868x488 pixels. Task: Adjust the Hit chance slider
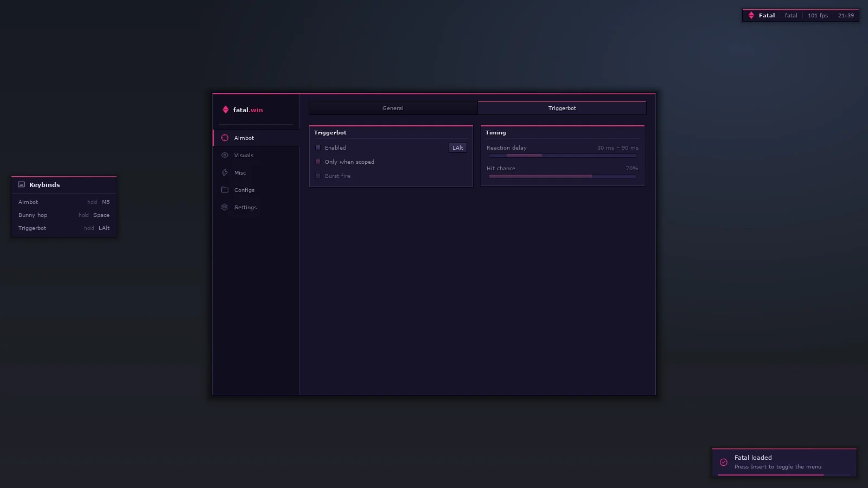pyautogui.click(x=563, y=176)
